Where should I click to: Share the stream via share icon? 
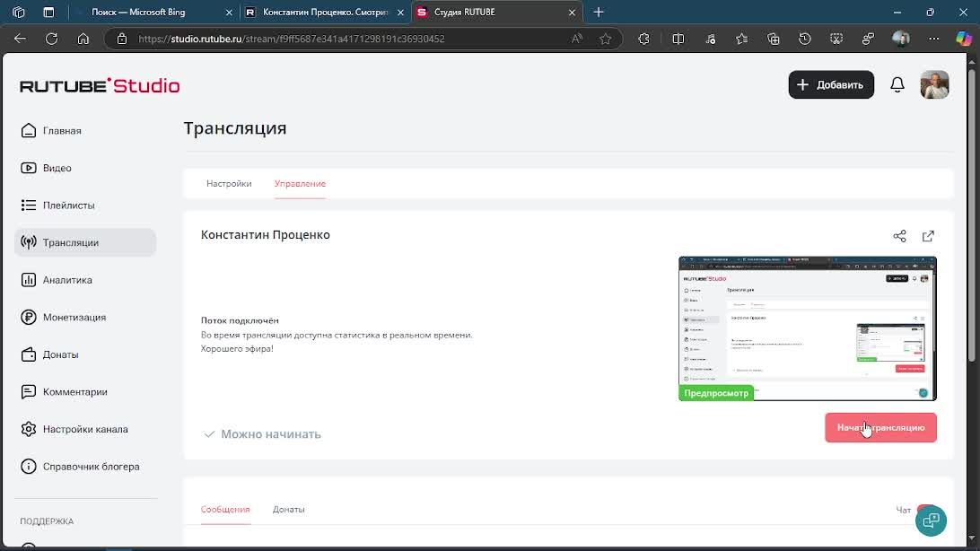click(899, 236)
